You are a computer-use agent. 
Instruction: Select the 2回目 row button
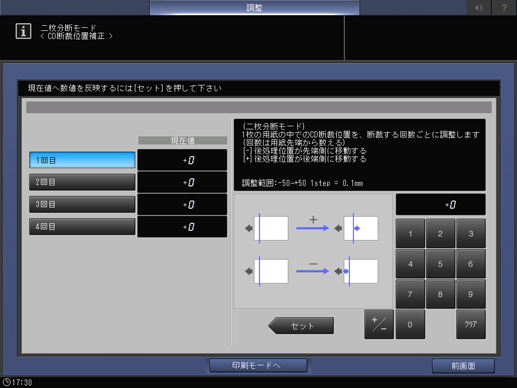pos(82,182)
